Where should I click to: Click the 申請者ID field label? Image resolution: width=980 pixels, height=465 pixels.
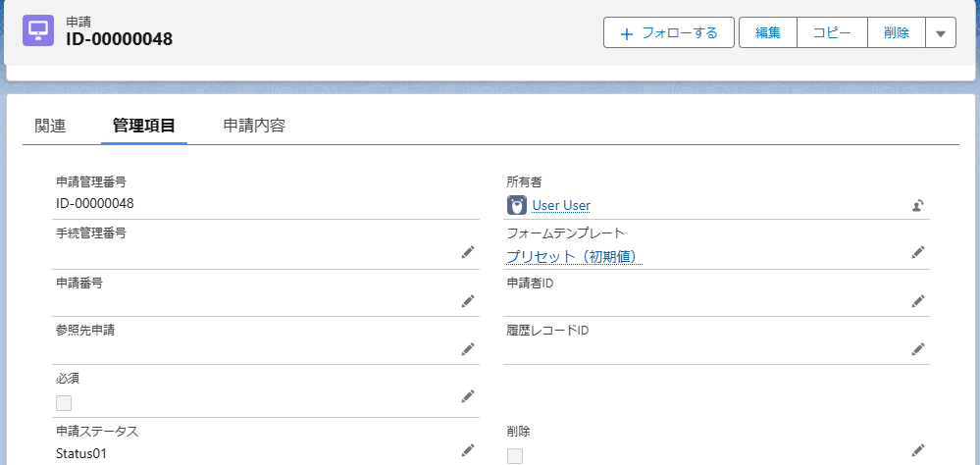tap(530, 284)
